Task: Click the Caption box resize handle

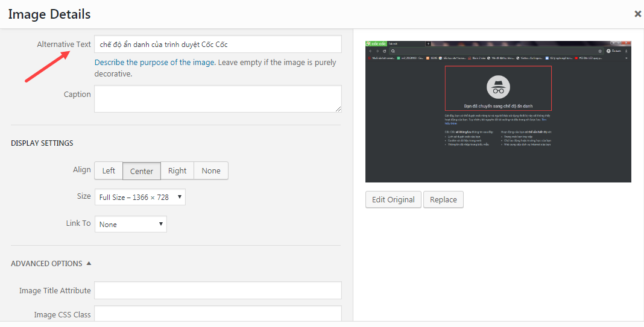Action: click(338, 109)
